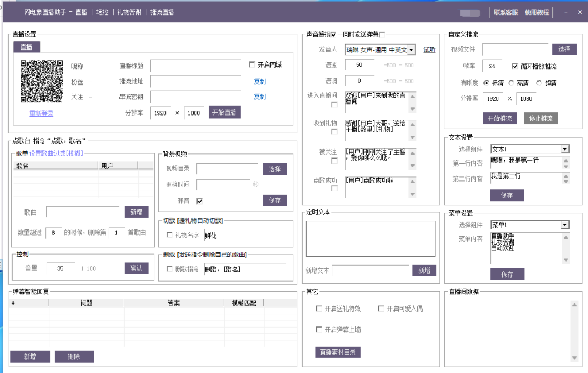The width and height of the screenshot is (588, 373).
Task: Switch to 场控 menu in title bar
Action: pos(102,12)
